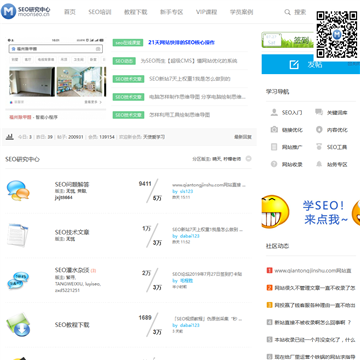Click the green seo在线课堂 tag
The image size is (360, 360).
click(128, 43)
